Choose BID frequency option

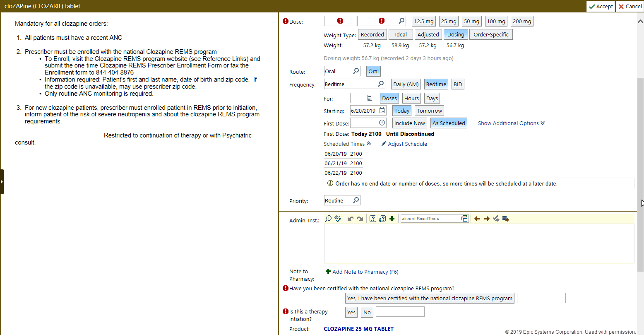[x=458, y=84]
